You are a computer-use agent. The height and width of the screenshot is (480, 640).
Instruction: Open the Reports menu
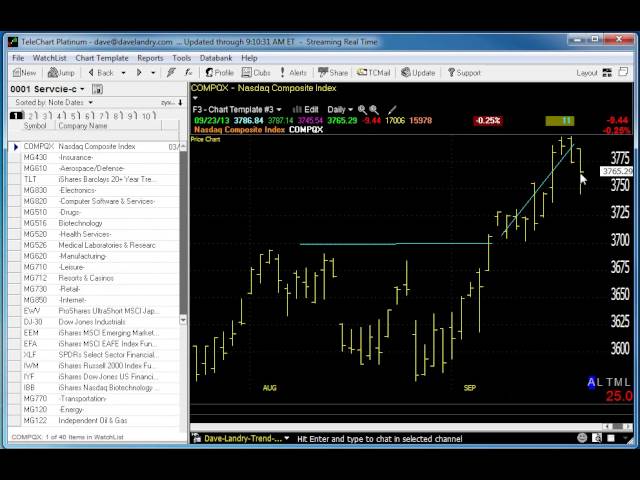coord(150,58)
